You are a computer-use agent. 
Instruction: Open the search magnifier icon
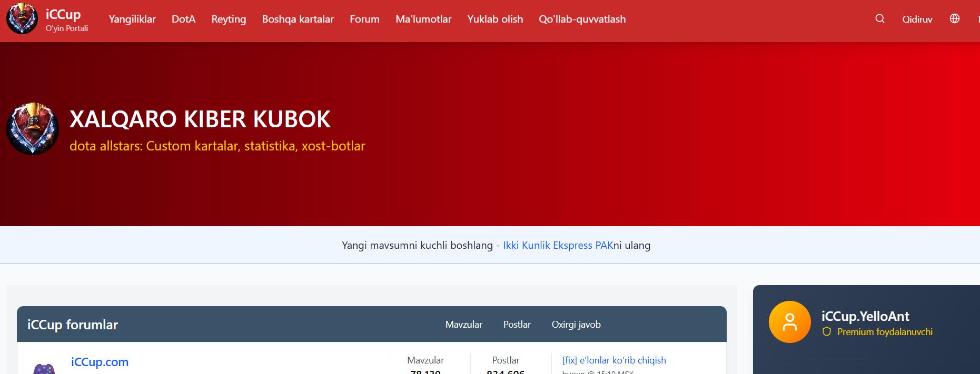click(x=880, y=18)
